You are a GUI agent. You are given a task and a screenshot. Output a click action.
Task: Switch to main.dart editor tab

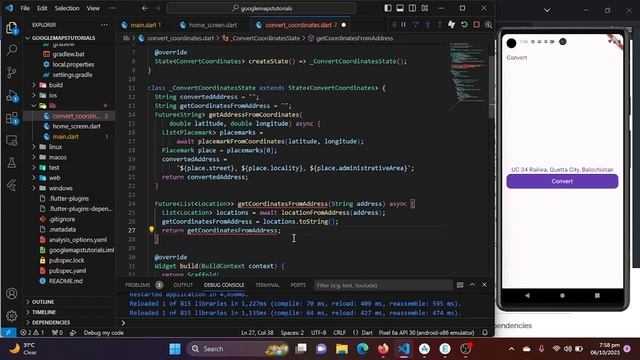click(x=142, y=25)
